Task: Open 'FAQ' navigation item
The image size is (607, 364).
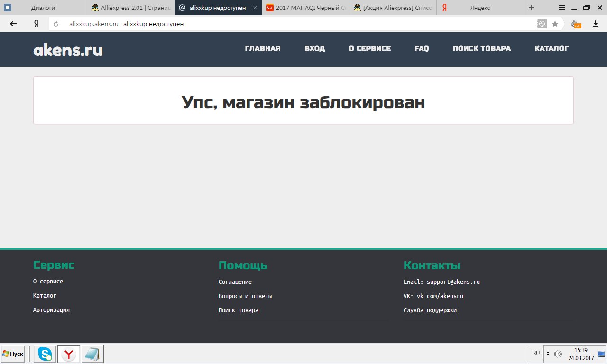Action: (x=422, y=48)
